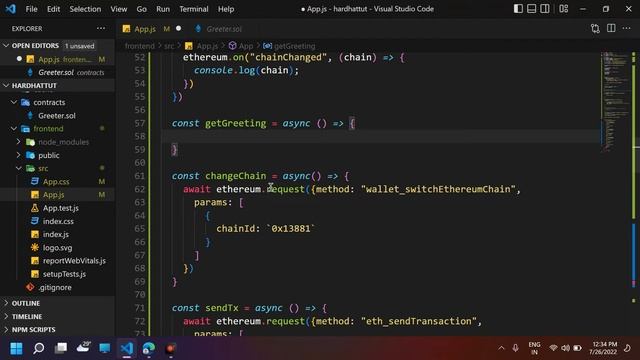Open Windows Start menu

[x=16, y=348]
